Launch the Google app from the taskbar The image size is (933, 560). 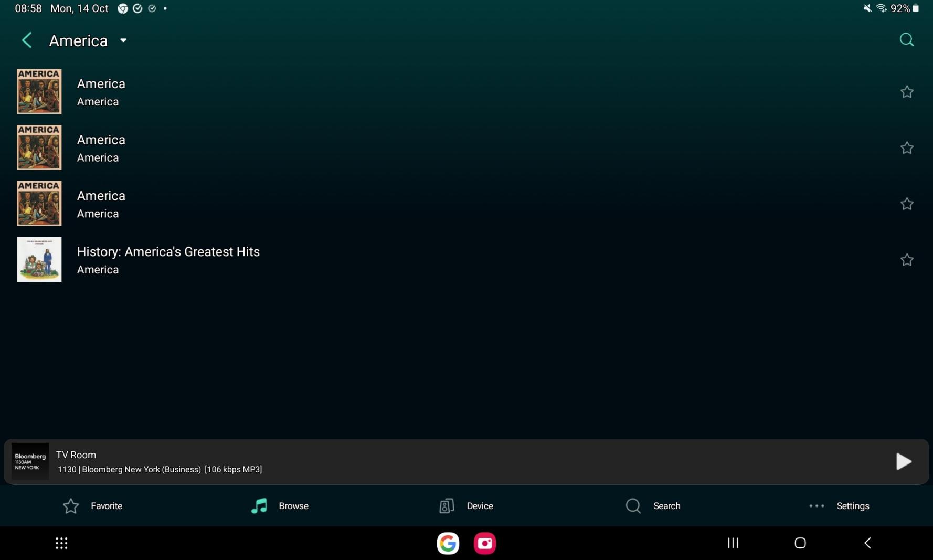click(x=448, y=543)
